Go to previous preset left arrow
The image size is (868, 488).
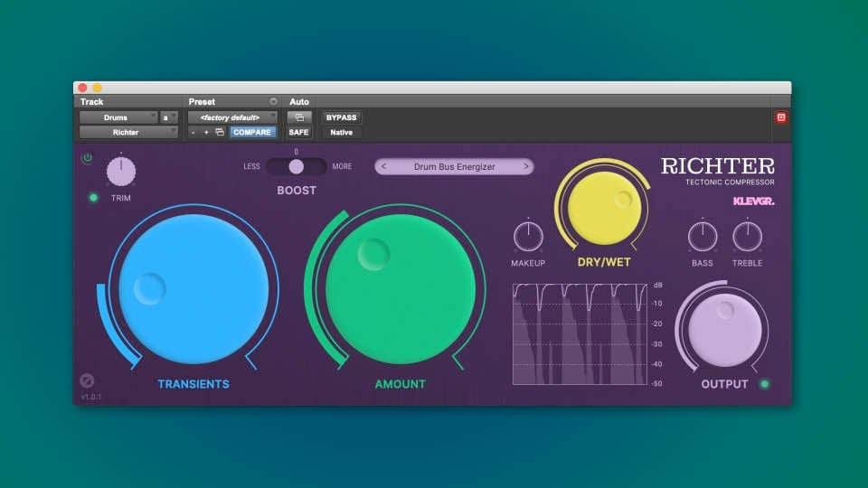pyautogui.click(x=383, y=166)
